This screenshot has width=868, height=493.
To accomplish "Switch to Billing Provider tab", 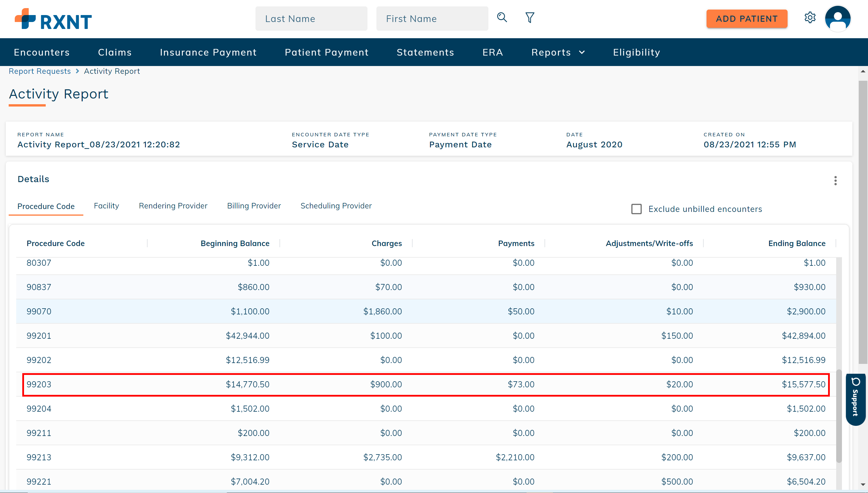I will tap(254, 206).
